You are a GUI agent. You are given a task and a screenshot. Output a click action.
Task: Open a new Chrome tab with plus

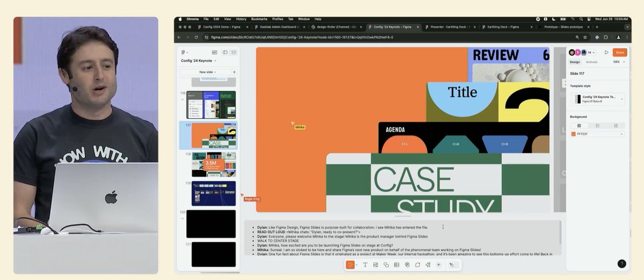[x=596, y=26]
